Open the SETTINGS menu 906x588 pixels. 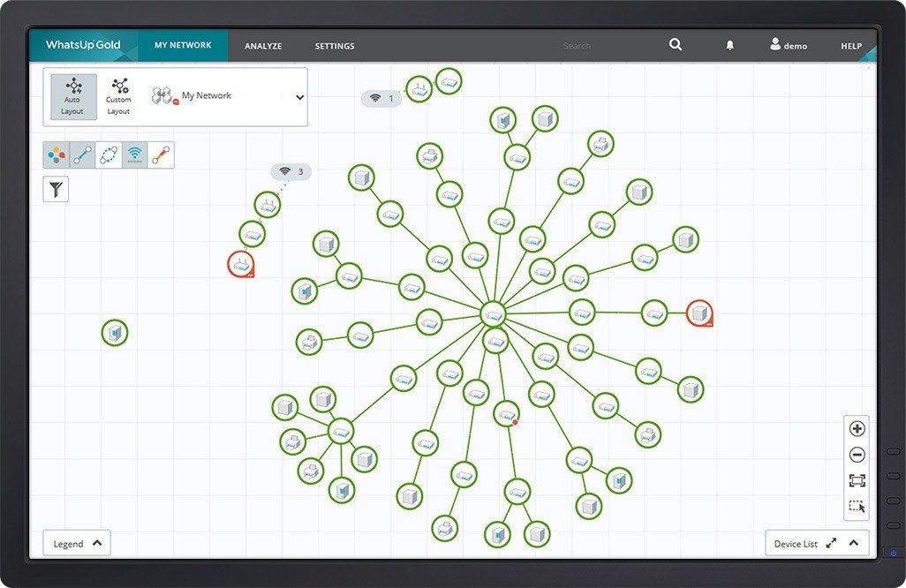(334, 45)
